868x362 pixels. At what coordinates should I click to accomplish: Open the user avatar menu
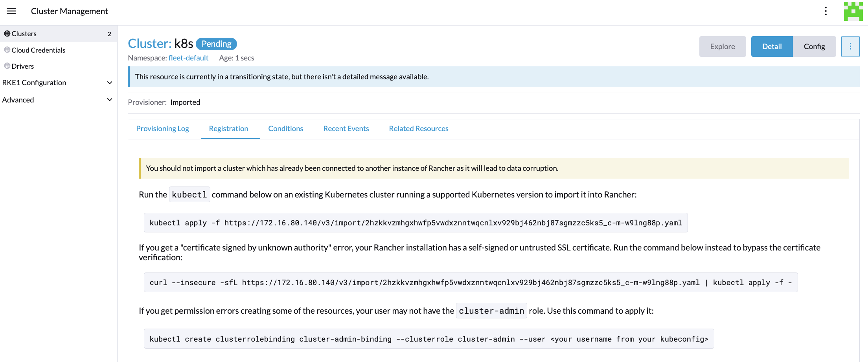(853, 11)
